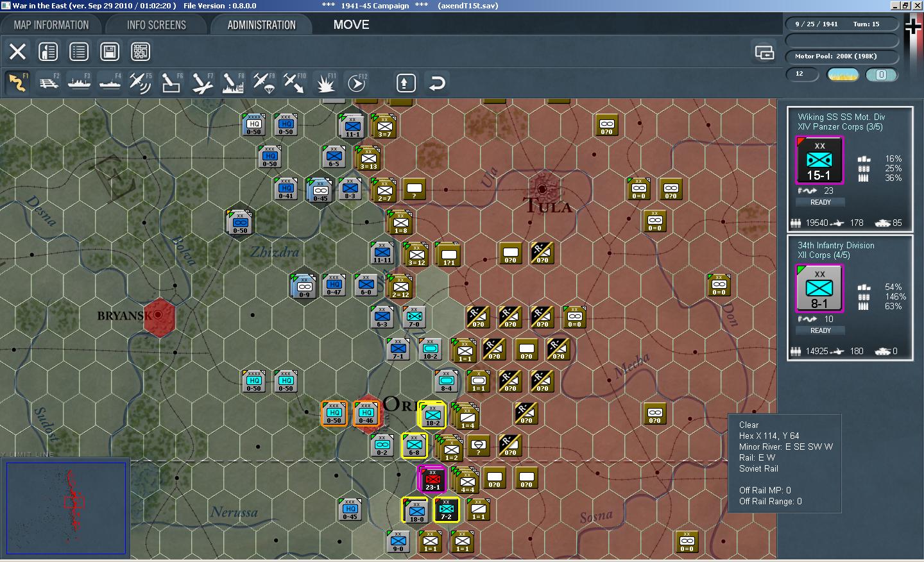This screenshot has height=562, width=924.
Task: Select the 10-2 motorized unit counter
Action: 430,350
